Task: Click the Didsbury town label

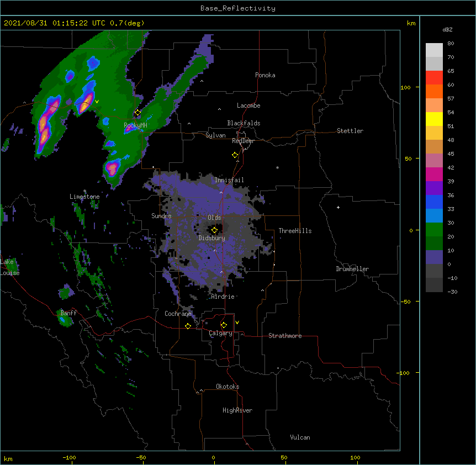Action: (x=212, y=238)
